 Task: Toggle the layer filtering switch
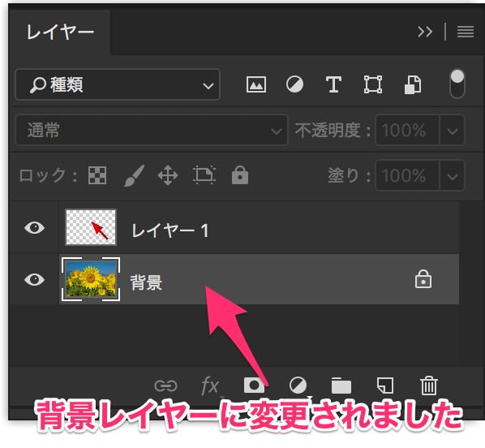click(457, 84)
